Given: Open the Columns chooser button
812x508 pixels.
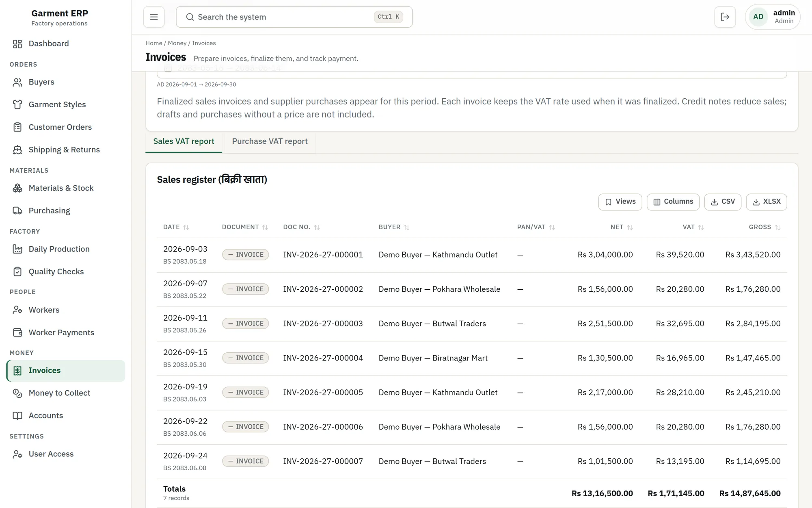Looking at the screenshot, I should click(673, 202).
